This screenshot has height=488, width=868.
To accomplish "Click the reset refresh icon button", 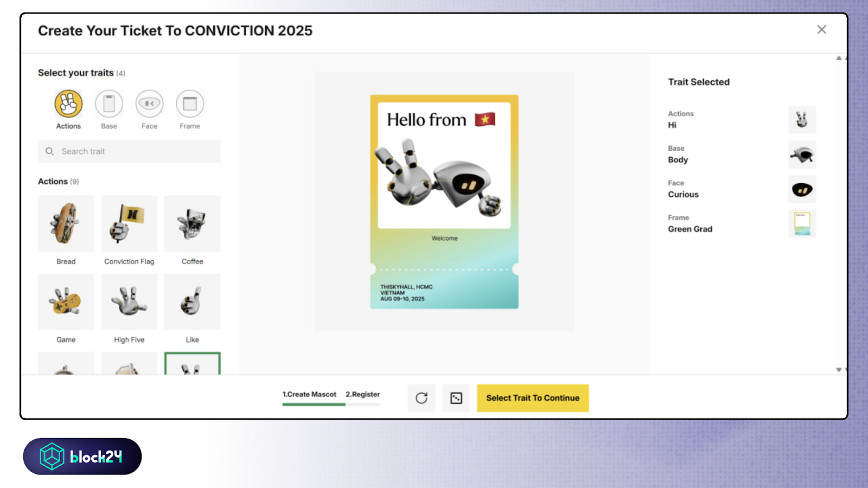I will (422, 398).
